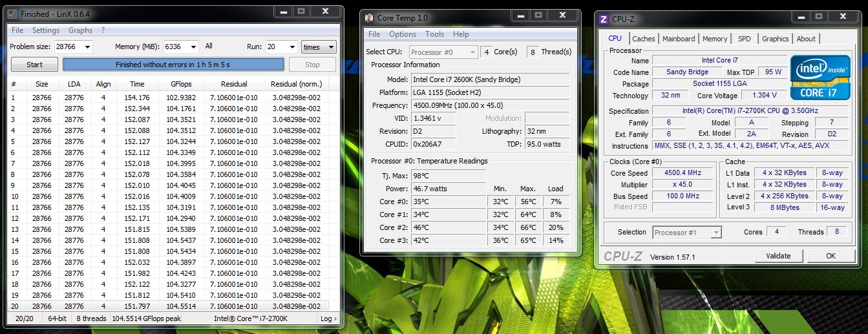The height and width of the screenshot is (334, 868).
Task: Click the Tj. Max 98°C value
Action: [x=449, y=176]
